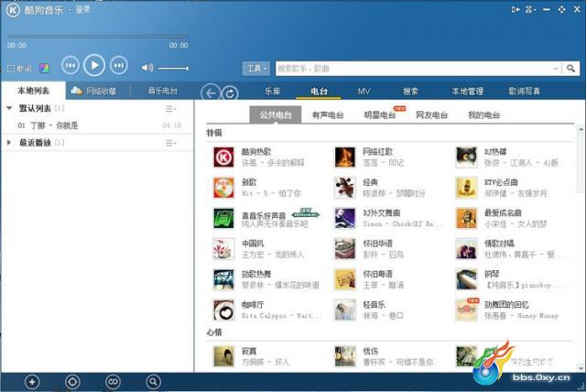Click the bottom bar list search icon
The height and width of the screenshot is (392, 586).
pyautogui.click(x=153, y=382)
